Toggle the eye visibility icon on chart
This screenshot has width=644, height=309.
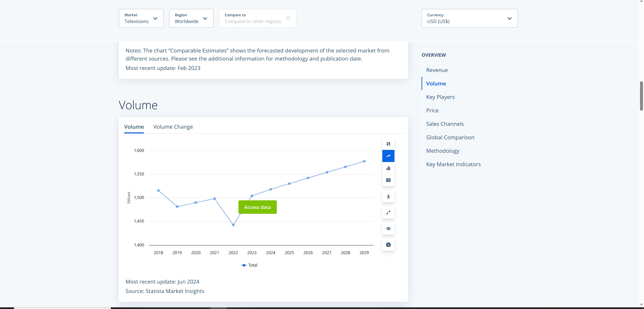tap(388, 229)
